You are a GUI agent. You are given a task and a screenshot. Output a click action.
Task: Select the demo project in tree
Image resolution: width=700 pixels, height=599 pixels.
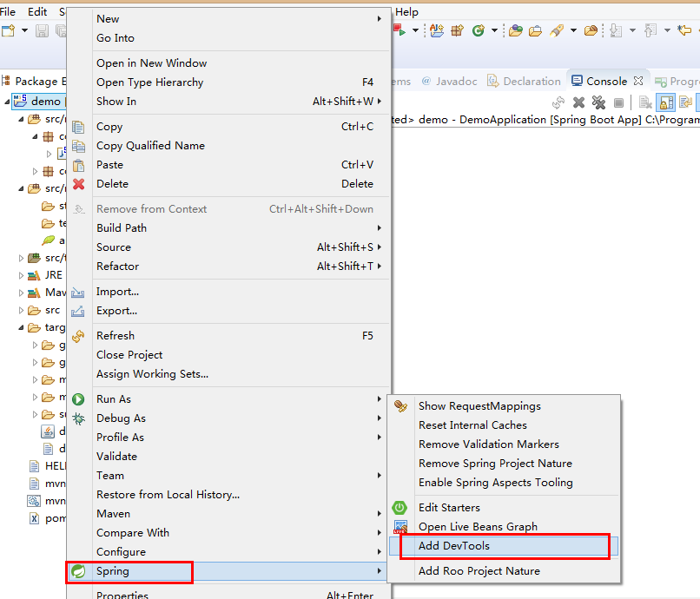pos(38,102)
